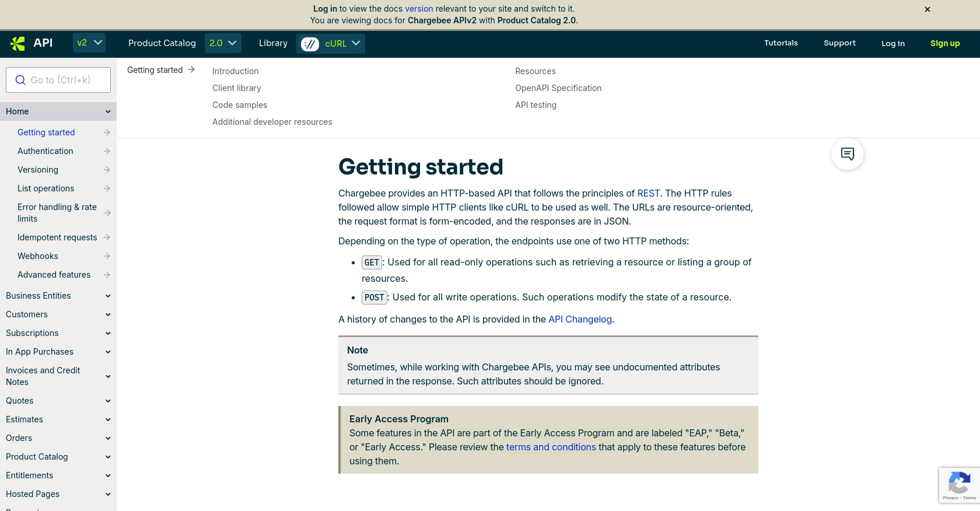Click arrow next to List operations
Screen dimensions: 980x511
coord(107,188)
